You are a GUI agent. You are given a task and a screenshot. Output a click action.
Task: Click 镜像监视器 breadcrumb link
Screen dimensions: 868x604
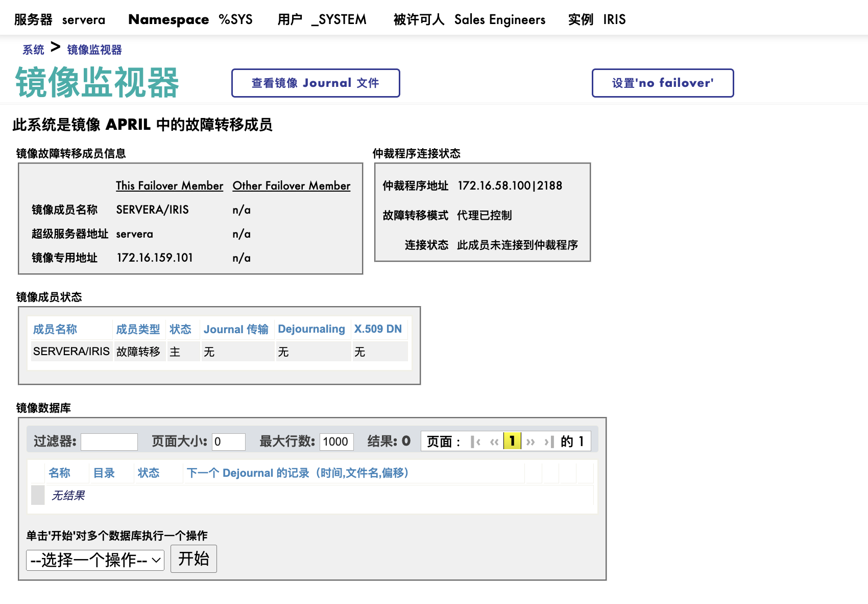point(94,50)
